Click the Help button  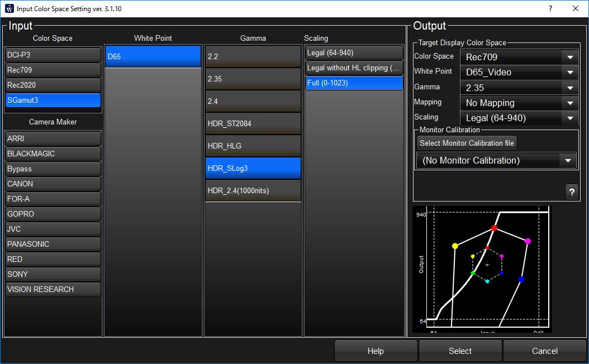click(376, 351)
